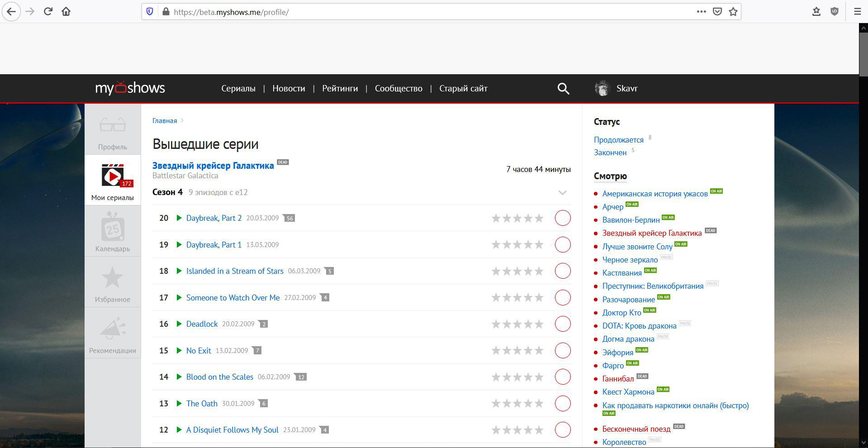Open Доктор Кто in sidebar list

[621, 313]
